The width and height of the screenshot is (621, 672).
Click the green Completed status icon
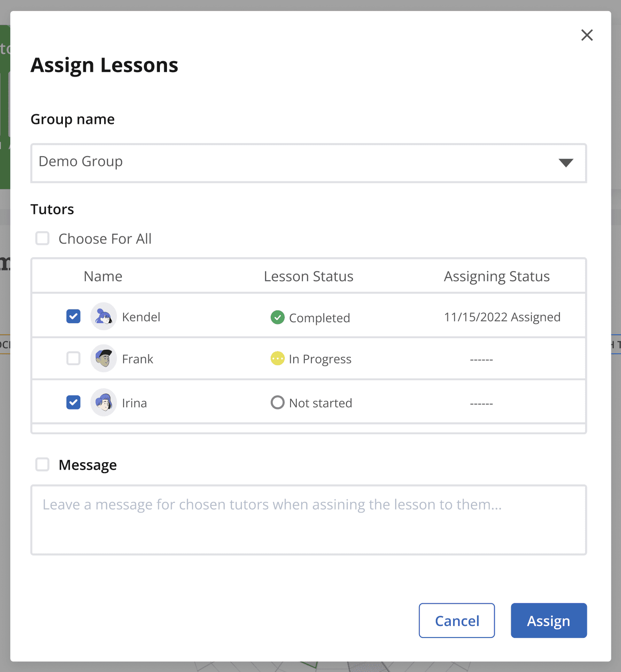277,317
